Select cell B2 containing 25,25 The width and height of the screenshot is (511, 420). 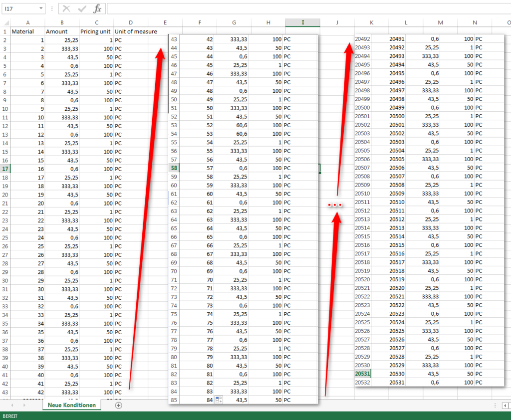pyautogui.click(x=62, y=40)
